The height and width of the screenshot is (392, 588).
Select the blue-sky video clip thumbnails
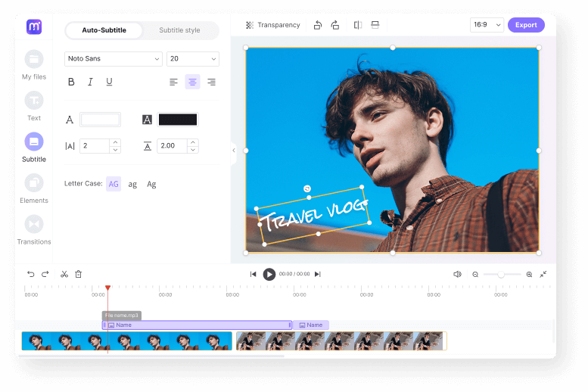[126, 341]
